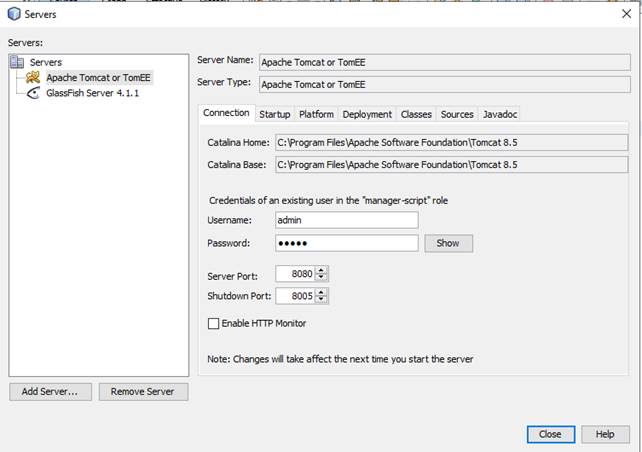Click the Shutdown Port number field
Image resolution: width=642 pixels, height=452 pixels.
[x=295, y=296]
